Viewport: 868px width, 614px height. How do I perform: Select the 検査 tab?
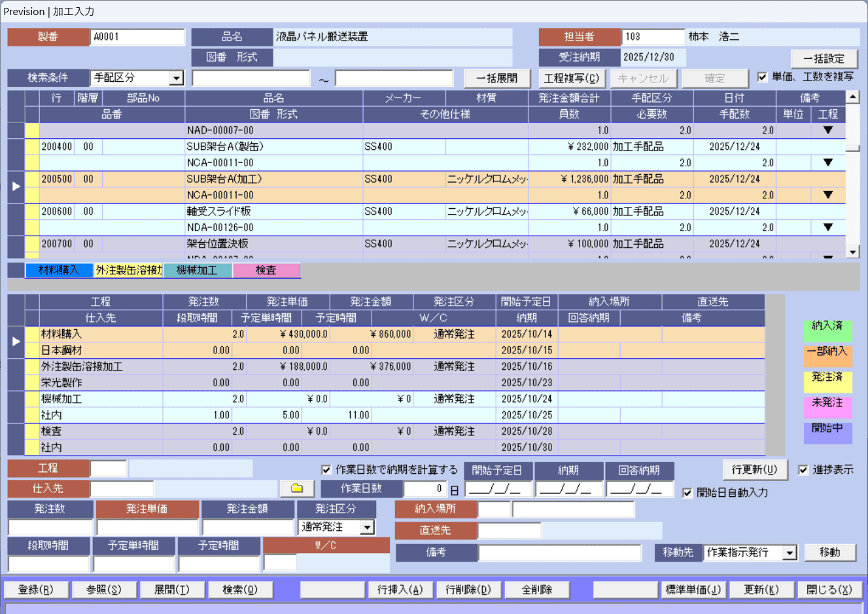266,270
